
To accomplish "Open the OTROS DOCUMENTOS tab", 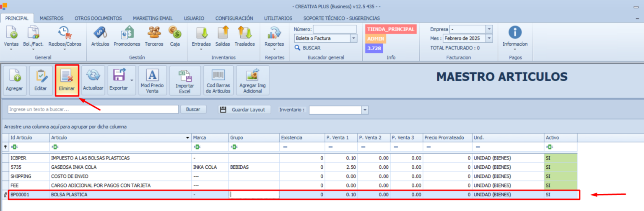I will 98,18.
